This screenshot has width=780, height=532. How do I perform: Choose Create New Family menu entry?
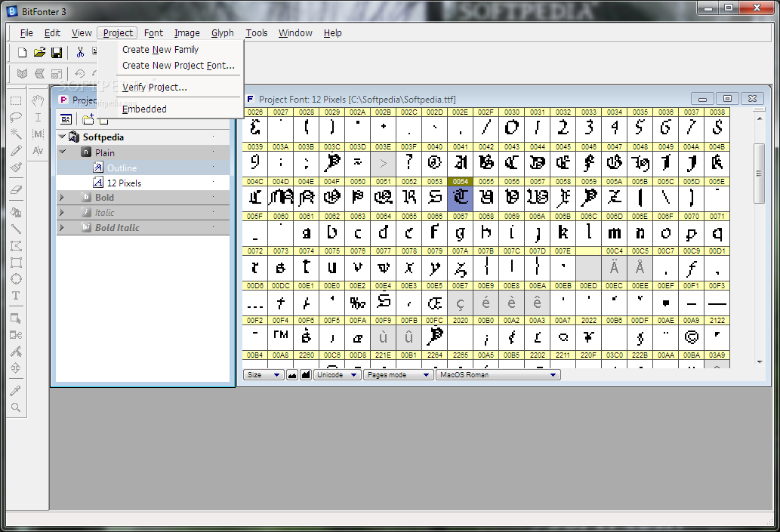pos(160,50)
